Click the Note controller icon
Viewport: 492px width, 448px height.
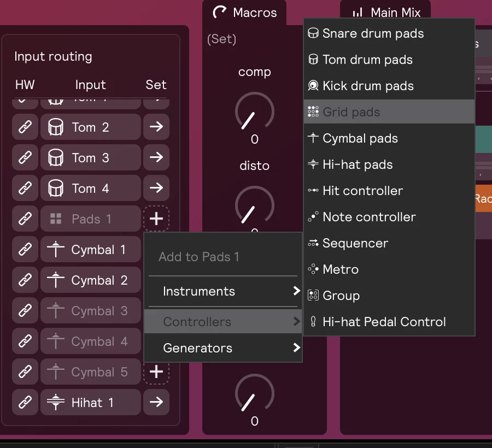pyautogui.click(x=313, y=216)
